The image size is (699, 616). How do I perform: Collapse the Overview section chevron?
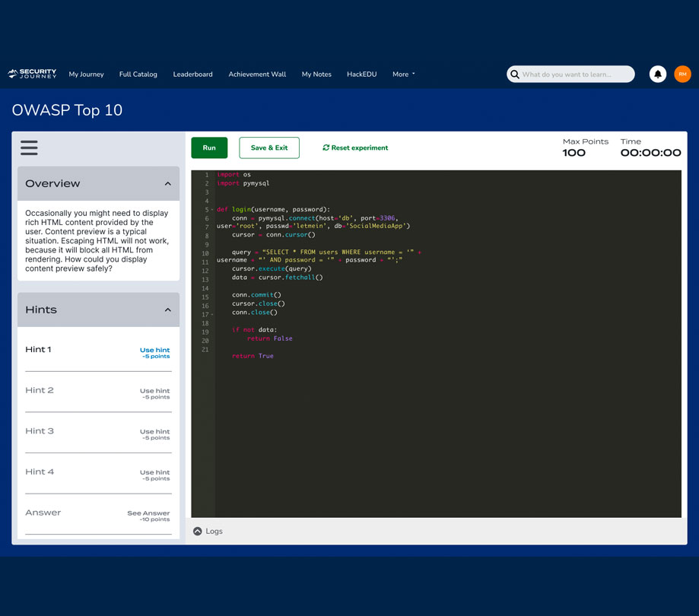point(167,183)
